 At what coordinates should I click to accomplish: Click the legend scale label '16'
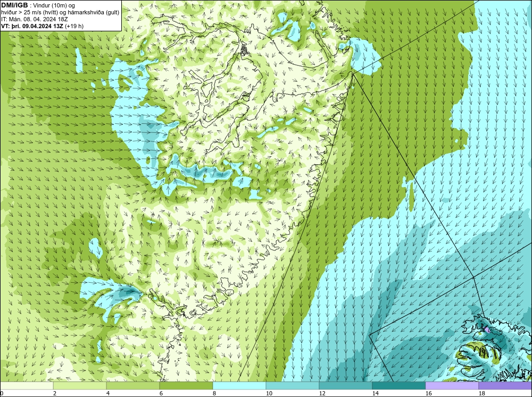[x=428, y=393]
